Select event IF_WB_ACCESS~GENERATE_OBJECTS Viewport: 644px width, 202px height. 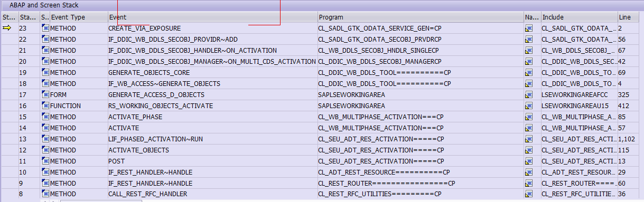point(164,84)
